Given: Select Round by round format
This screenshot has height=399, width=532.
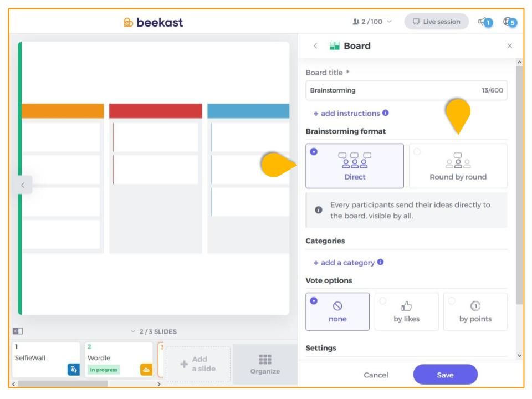Looking at the screenshot, I should 458,166.
